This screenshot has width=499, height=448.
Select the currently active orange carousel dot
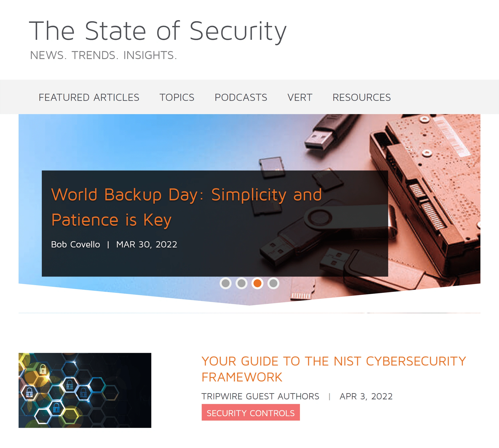tap(257, 283)
